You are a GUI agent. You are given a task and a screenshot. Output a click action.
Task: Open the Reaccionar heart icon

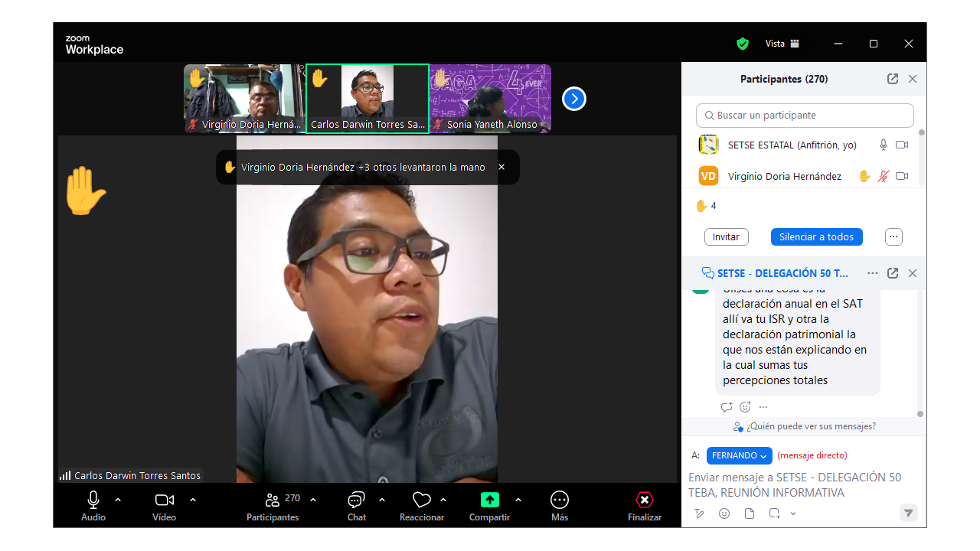[421, 500]
